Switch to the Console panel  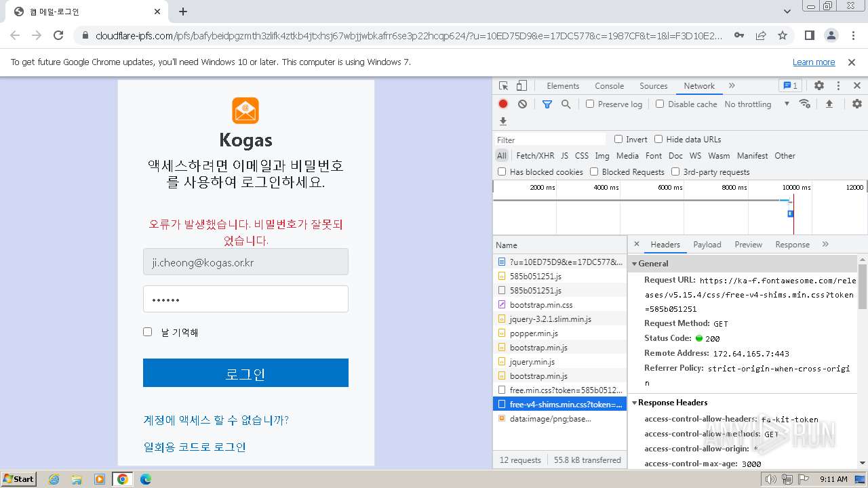click(609, 86)
